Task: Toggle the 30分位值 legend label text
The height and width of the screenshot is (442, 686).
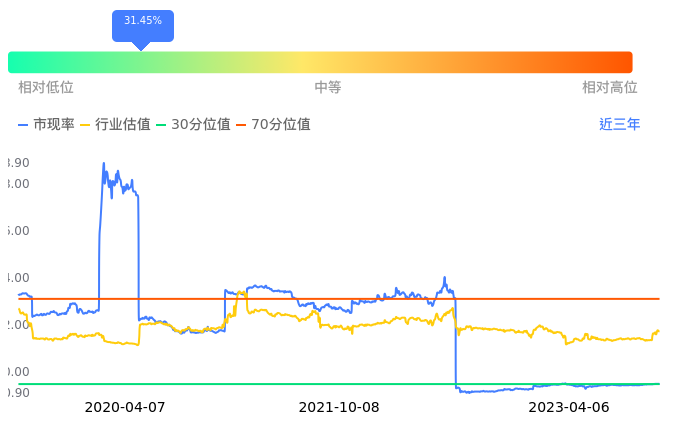Action: pos(201,125)
